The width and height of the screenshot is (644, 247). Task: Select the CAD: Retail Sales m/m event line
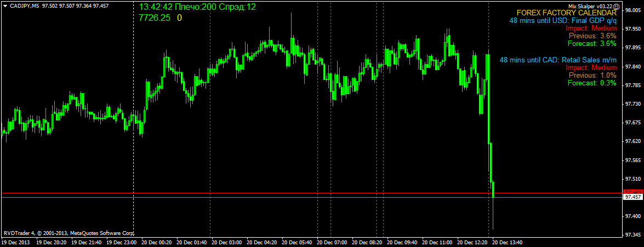click(x=558, y=60)
